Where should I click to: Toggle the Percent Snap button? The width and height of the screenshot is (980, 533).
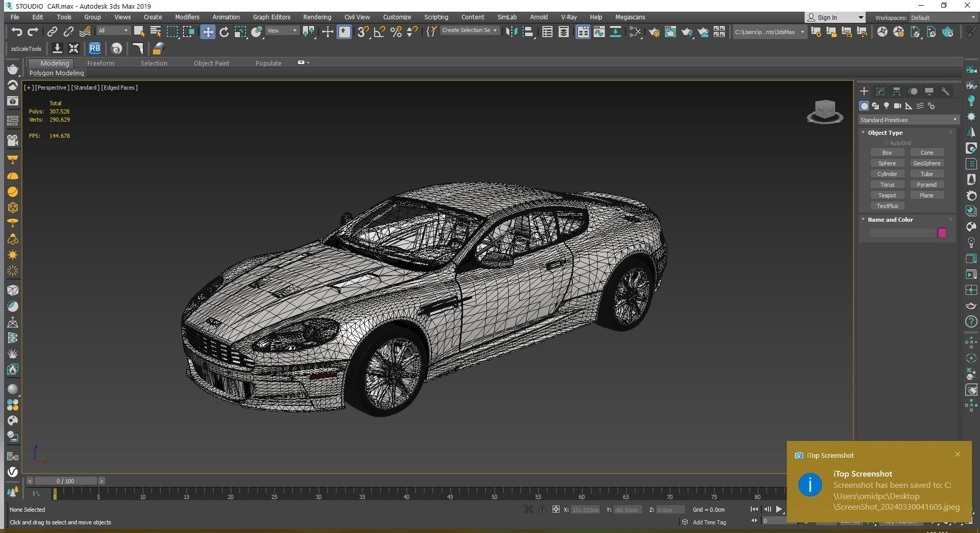pyautogui.click(x=396, y=32)
